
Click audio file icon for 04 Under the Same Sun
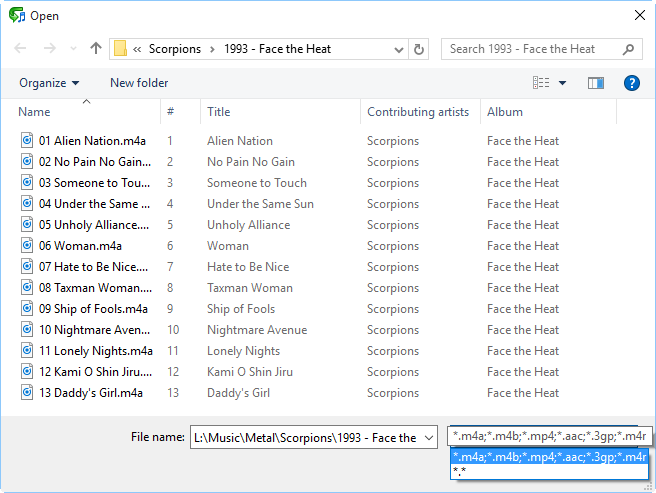tap(27, 203)
